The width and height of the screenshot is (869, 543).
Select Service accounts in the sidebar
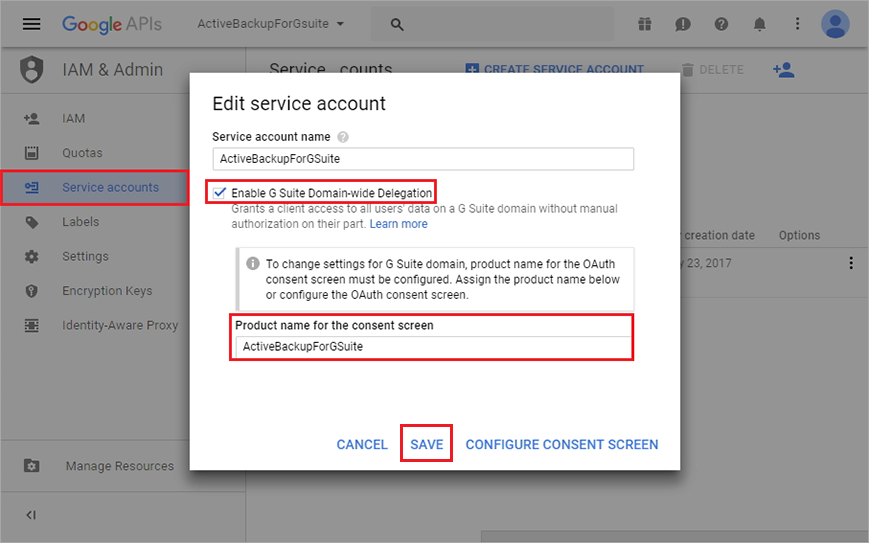coord(95,187)
